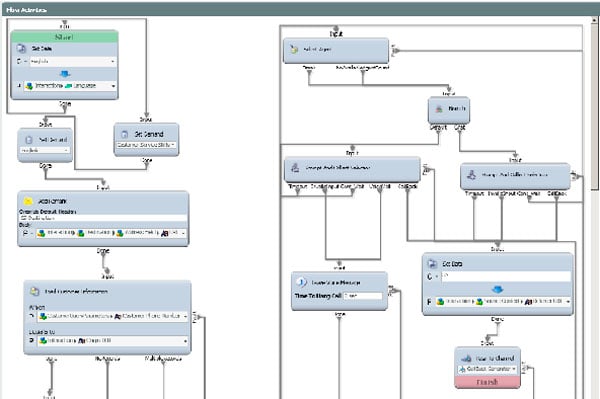Click the AB icon in the Action row
The width and height of the screenshot is (600, 399).
(x=118, y=316)
